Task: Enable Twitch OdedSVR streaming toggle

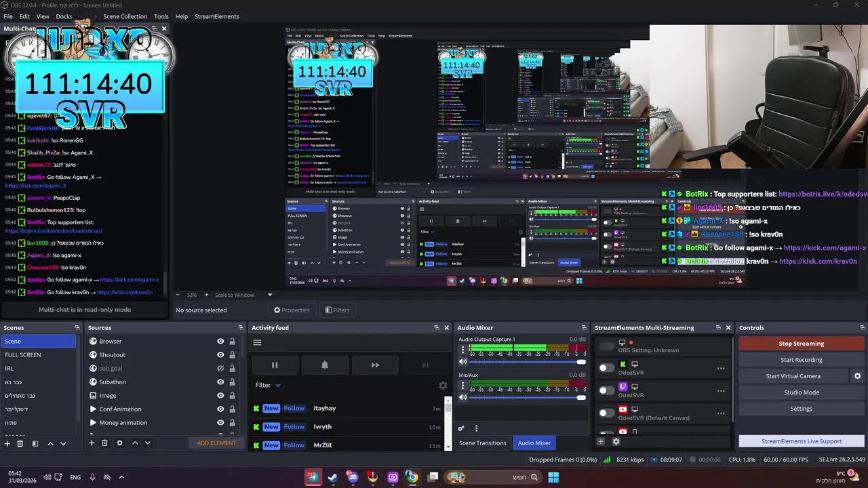Action: [x=606, y=390]
